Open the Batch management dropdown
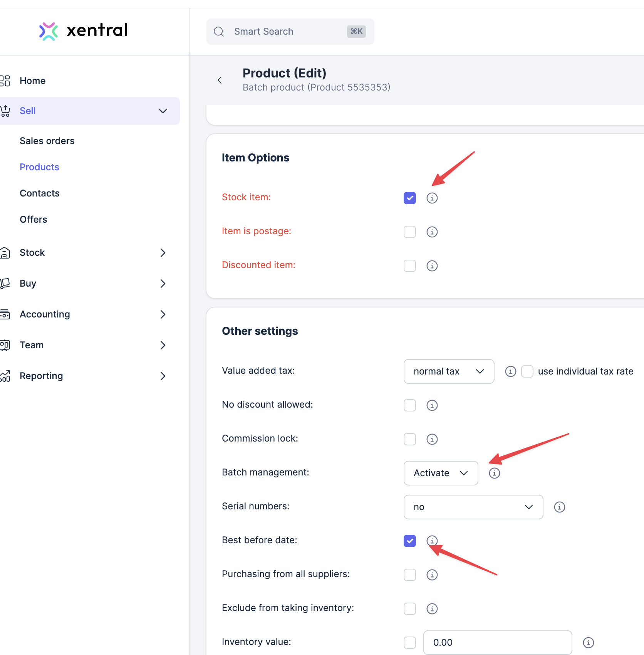This screenshot has width=644, height=655. tap(441, 473)
